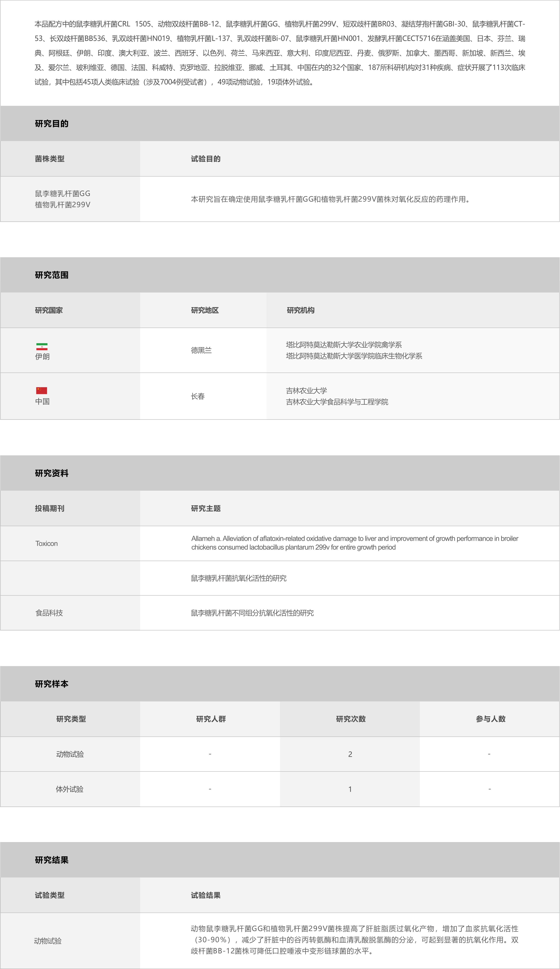Click the 菌株类型 column header

[x=50, y=159]
